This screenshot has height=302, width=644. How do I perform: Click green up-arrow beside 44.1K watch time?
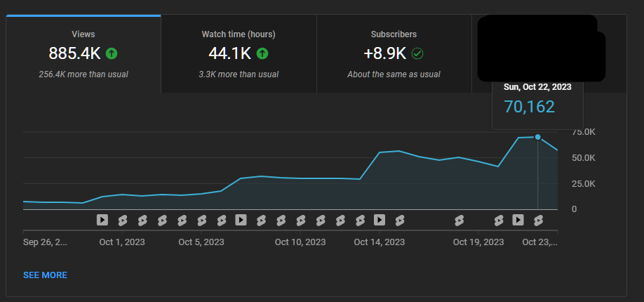[x=262, y=53]
